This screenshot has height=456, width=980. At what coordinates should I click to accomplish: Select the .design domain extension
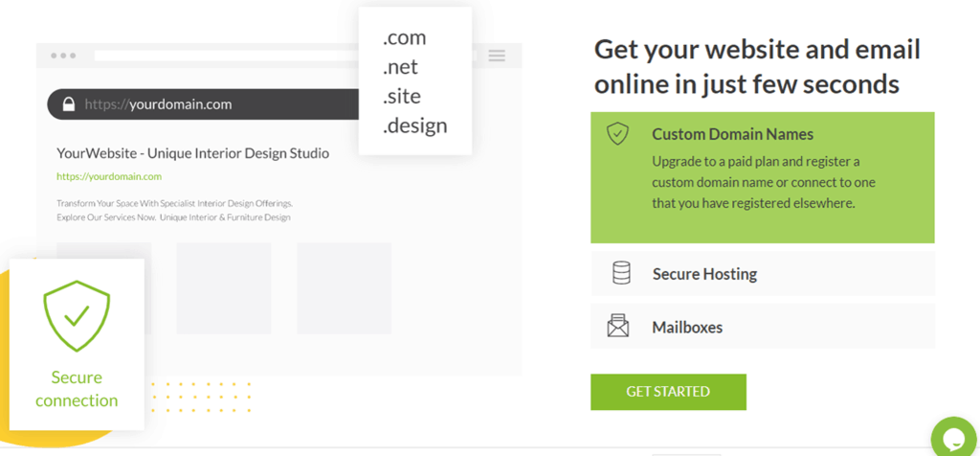(x=415, y=125)
